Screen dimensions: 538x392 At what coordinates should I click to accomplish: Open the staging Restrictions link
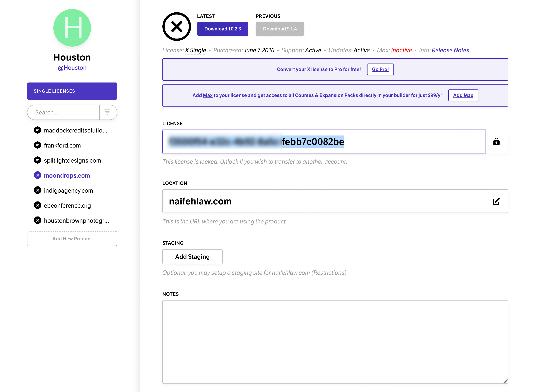(x=329, y=273)
